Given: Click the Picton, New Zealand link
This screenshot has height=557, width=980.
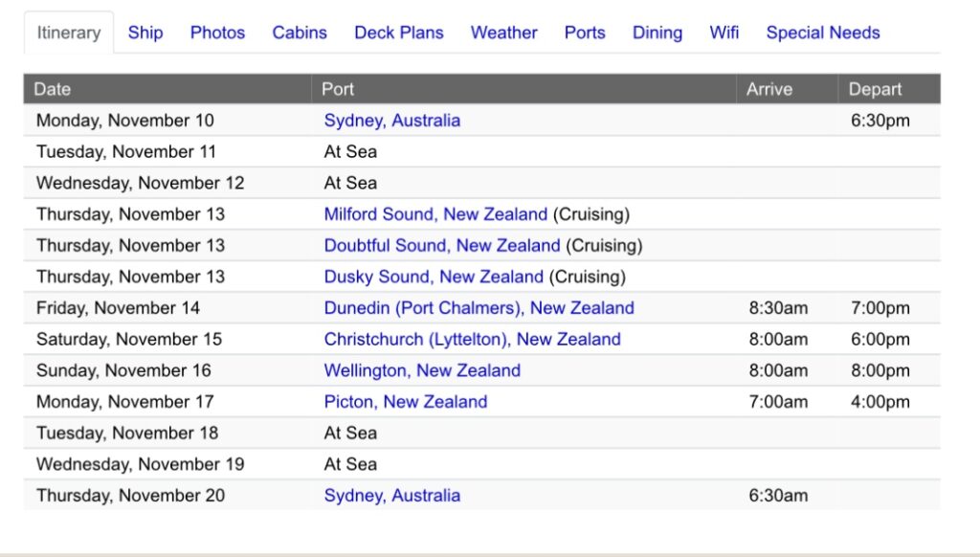Looking at the screenshot, I should tap(406, 402).
